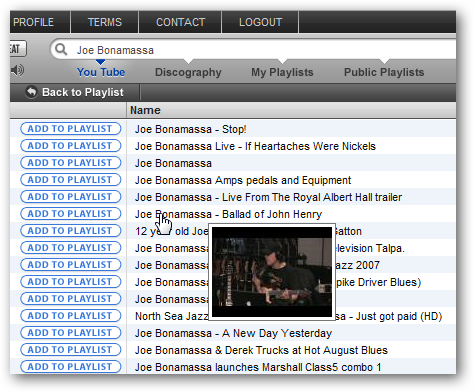This screenshot has width=474, height=392.
Task: Click the Back to Playlist arrow icon
Action: [x=31, y=92]
